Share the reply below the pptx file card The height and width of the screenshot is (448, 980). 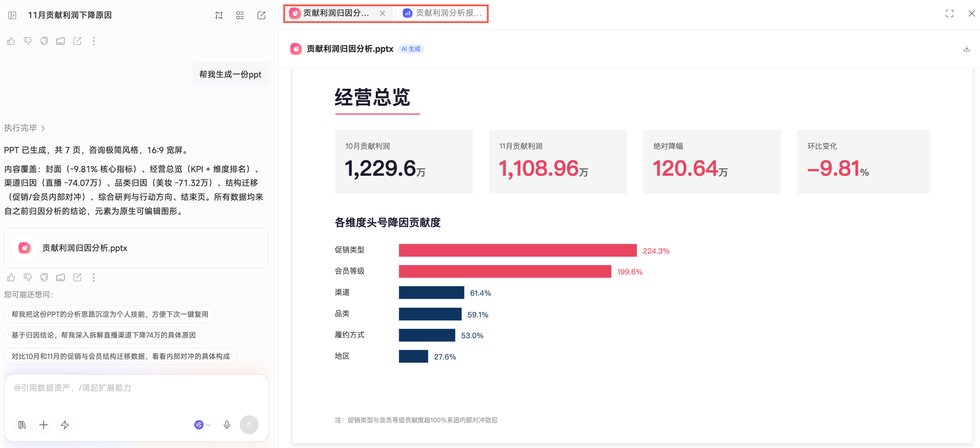[77, 278]
